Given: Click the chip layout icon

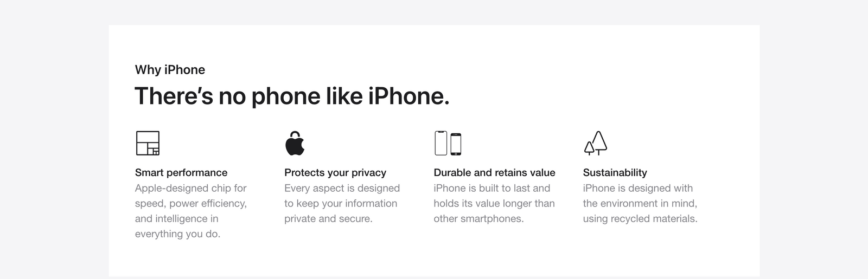Looking at the screenshot, I should (x=147, y=143).
